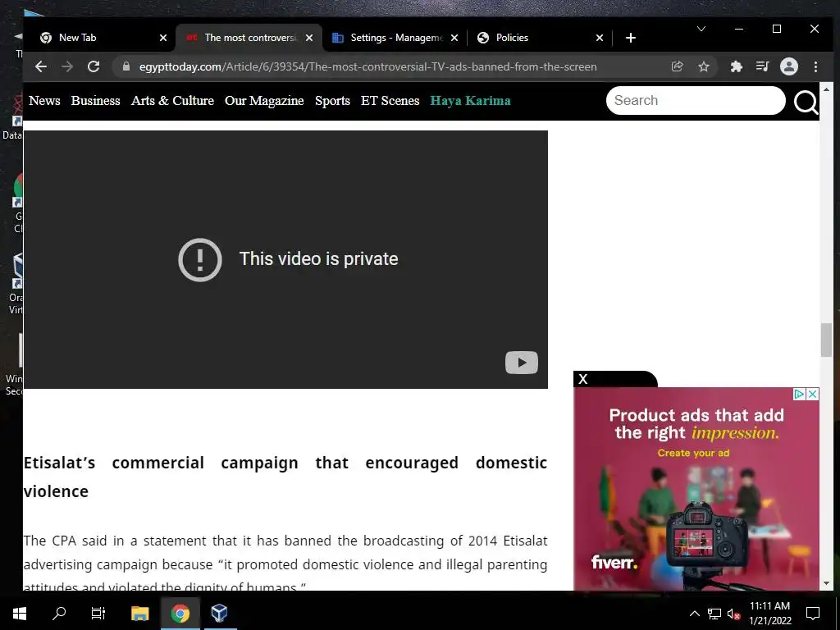Open Windows taskbar search
Screen dimensions: 840x630
click(x=59, y=613)
